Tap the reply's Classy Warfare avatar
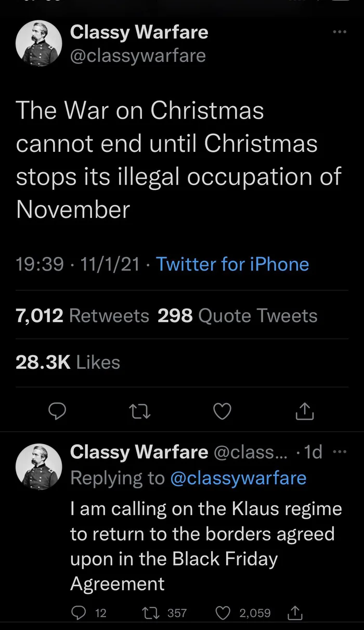The image size is (364, 630). (39, 465)
